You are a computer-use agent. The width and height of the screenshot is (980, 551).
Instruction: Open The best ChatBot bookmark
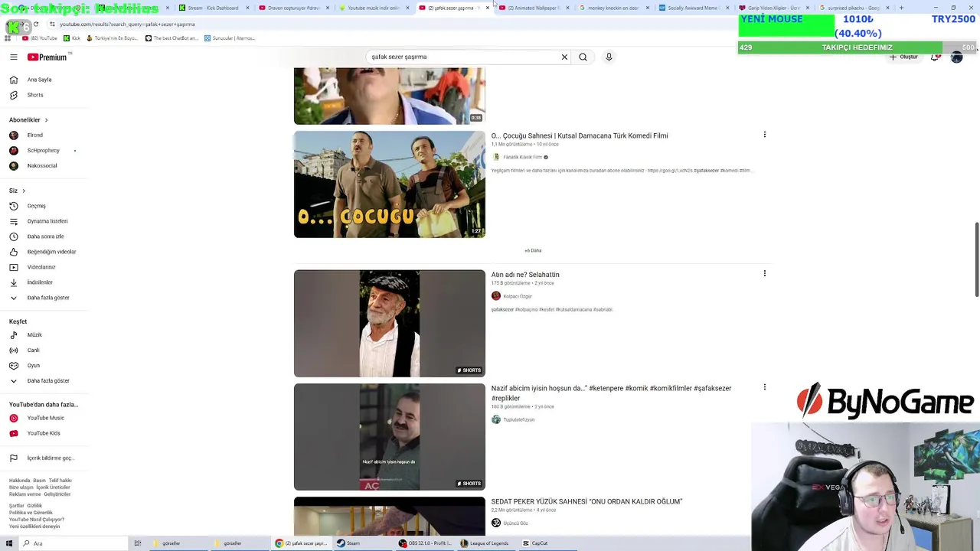pos(171,38)
